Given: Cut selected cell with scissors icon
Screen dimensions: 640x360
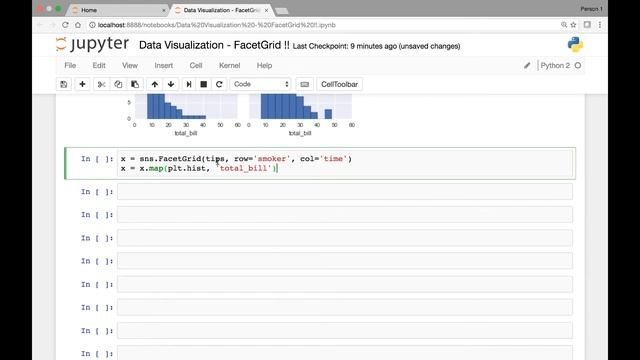Looking at the screenshot, I should coord(101,84).
